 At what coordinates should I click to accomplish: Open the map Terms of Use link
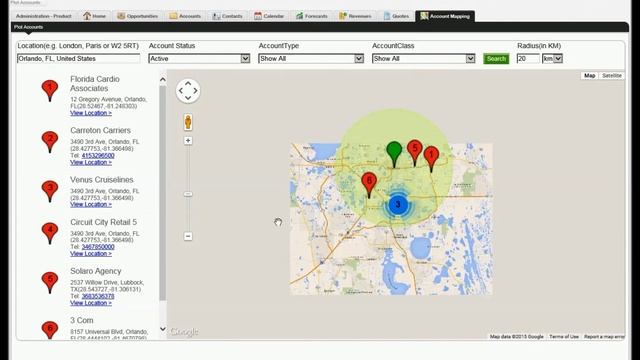[x=564, y=337]
